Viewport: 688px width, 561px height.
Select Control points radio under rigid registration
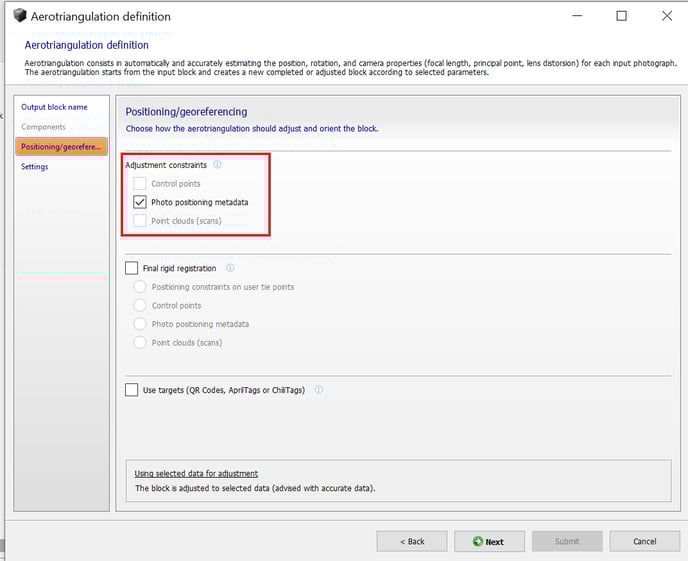click(140, 306)
